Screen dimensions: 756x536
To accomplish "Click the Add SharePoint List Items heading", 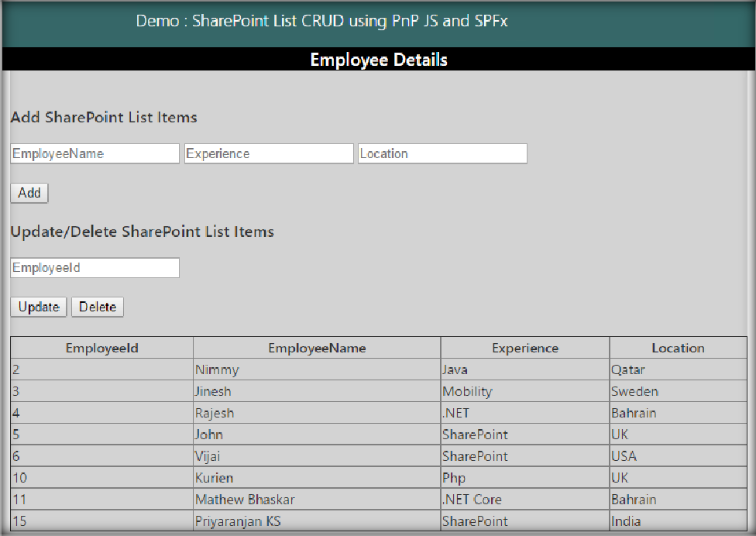I will (x=104, y=117).
